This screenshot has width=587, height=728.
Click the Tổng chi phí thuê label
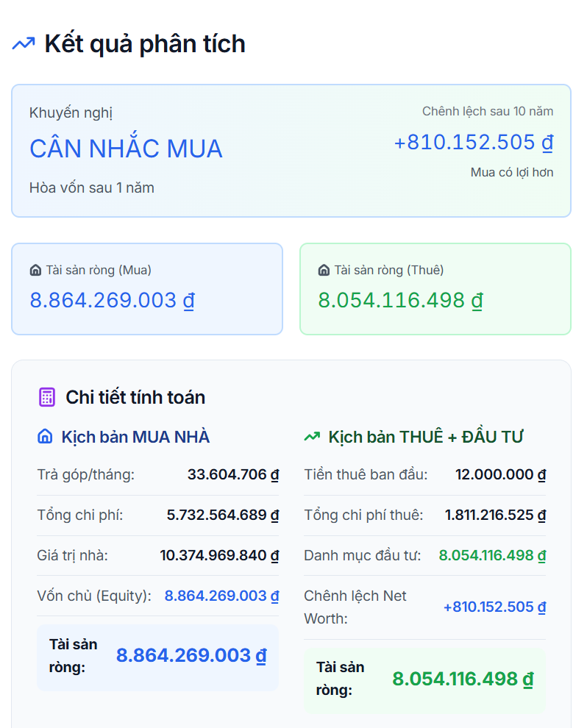tap(363, 515)
